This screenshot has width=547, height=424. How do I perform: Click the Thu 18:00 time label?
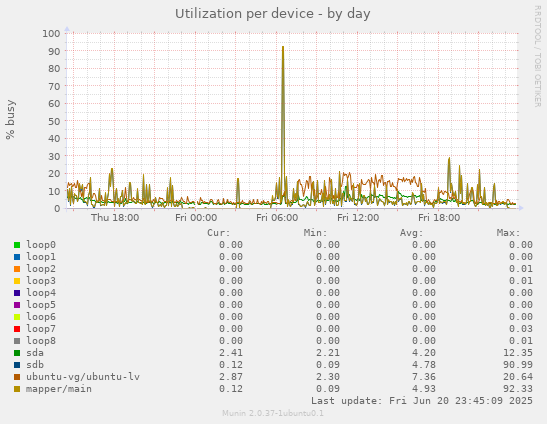[115, 218]
